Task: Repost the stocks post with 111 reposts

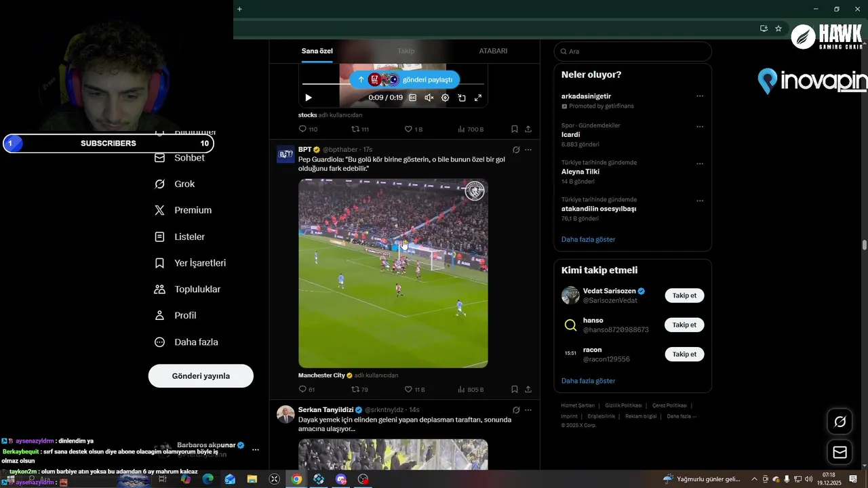Action: coord(360,129)
